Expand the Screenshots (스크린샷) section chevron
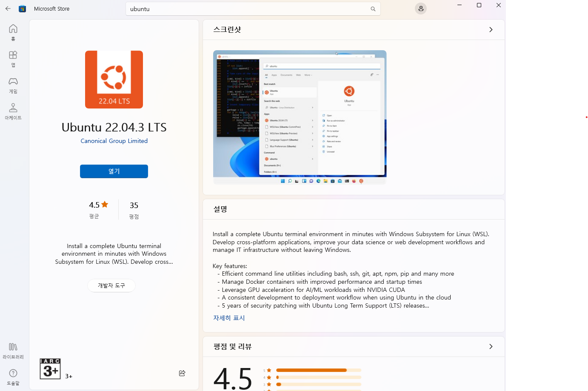The width and height of the screenshot is (588, 391). click(x=491, y=29)
